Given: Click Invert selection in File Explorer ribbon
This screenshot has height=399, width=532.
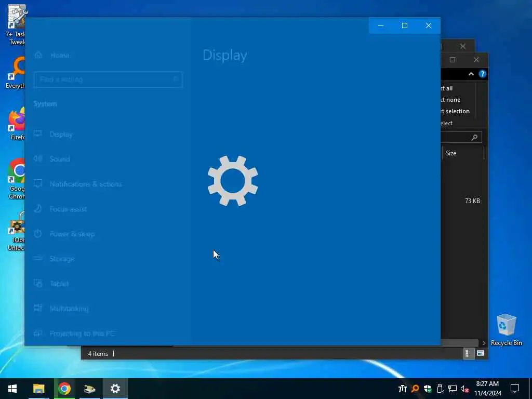Looking at the screenshot, I should point(455,111).
